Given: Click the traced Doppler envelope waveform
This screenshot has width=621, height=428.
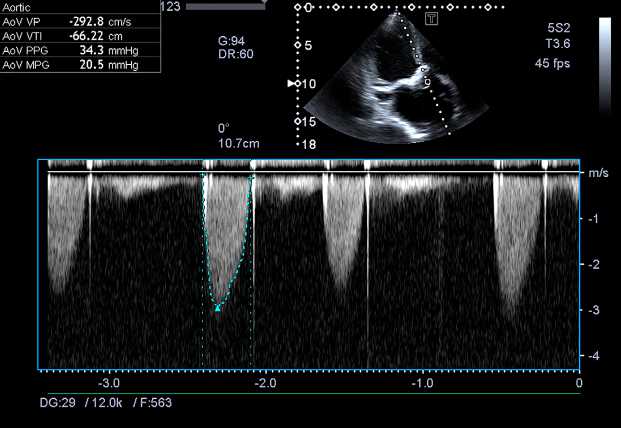Looking at the screenshot, I should pos(227,242).
